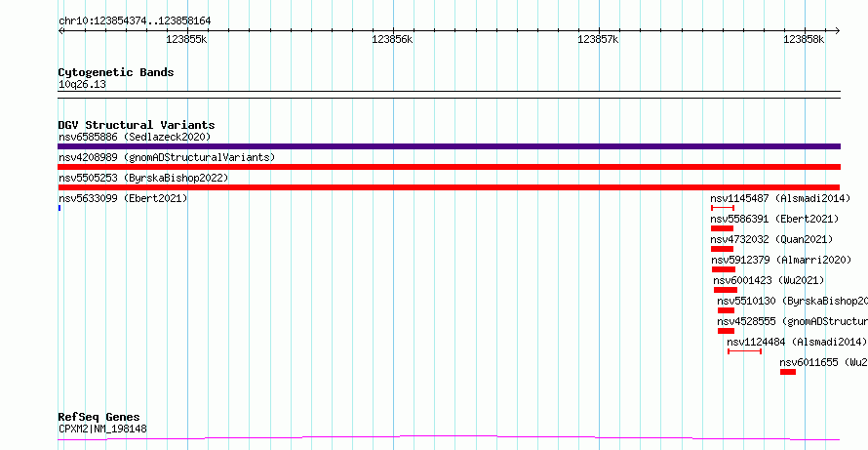The width and height of the screenshot is (868, 450).
Task: Select the small blue nsv5633099 marker
Action: click(59, 208)
